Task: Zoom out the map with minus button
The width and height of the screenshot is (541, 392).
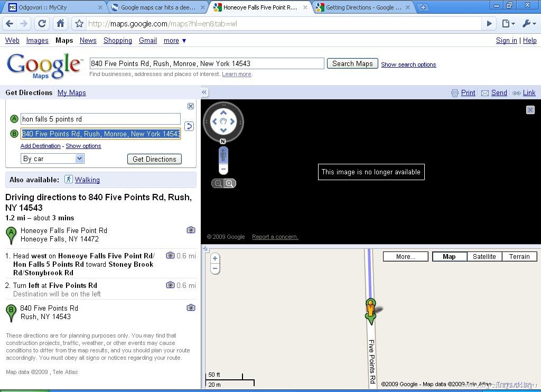Action: coord(214,268)
